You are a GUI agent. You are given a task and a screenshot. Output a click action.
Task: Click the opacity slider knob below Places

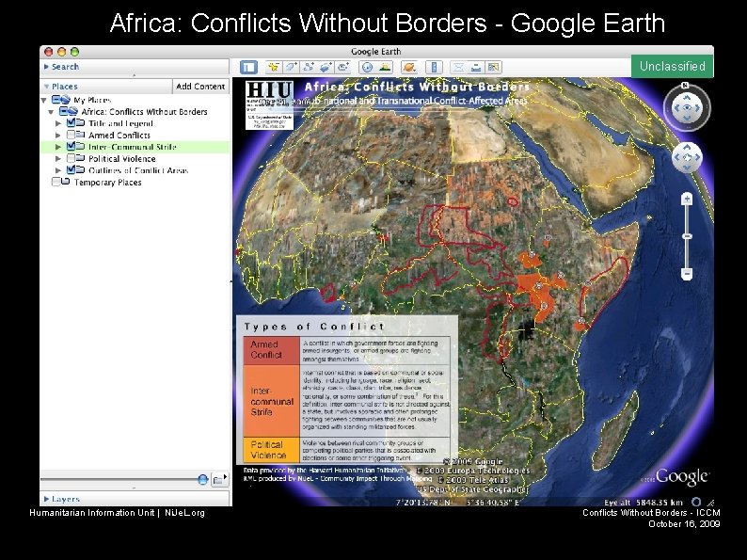(x=202, y=479)
